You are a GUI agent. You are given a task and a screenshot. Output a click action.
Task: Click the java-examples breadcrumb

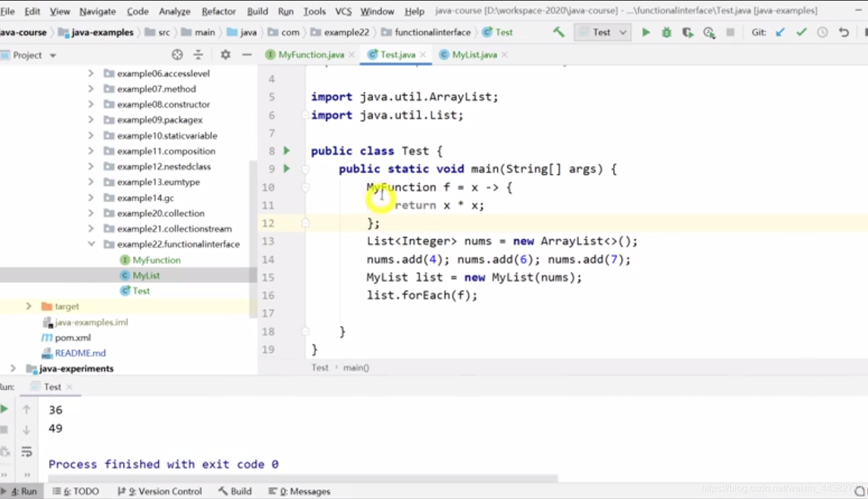pos(96,32)
